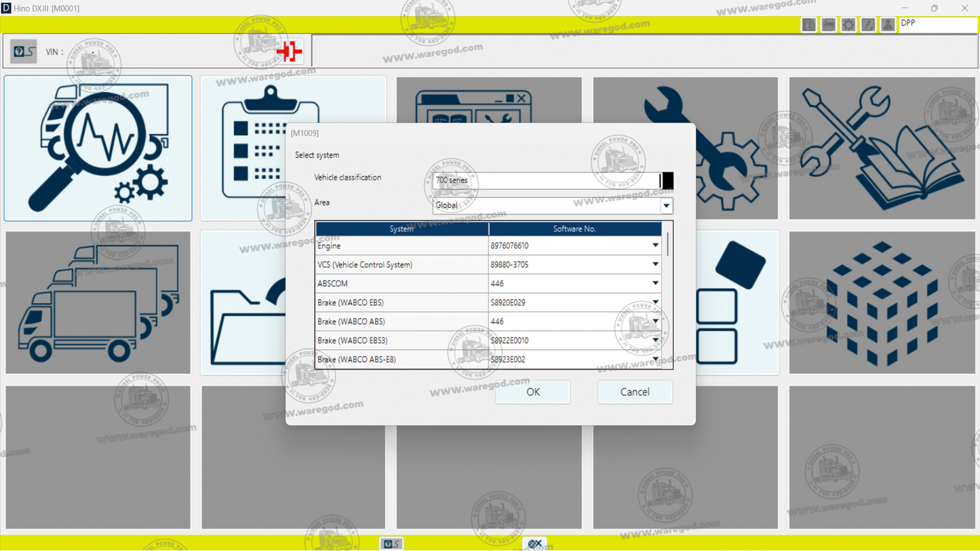Open the cube blocks tile
The width and height of the screenshot is (980, 551).
882,302
